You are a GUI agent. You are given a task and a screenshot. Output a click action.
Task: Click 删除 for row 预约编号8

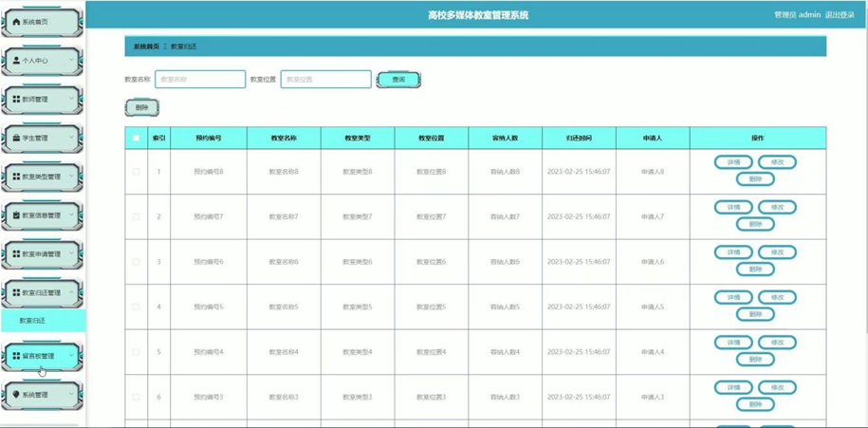tap(755, 178)
